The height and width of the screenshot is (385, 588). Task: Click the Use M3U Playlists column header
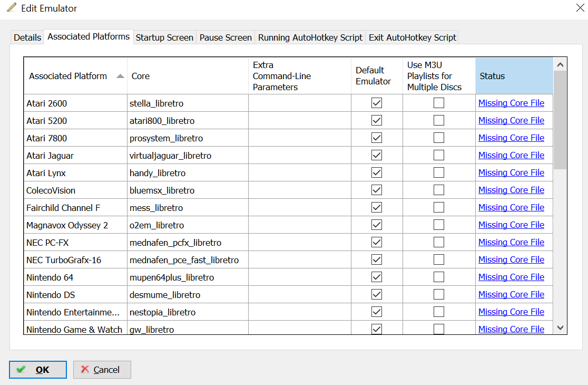(439, 76)
